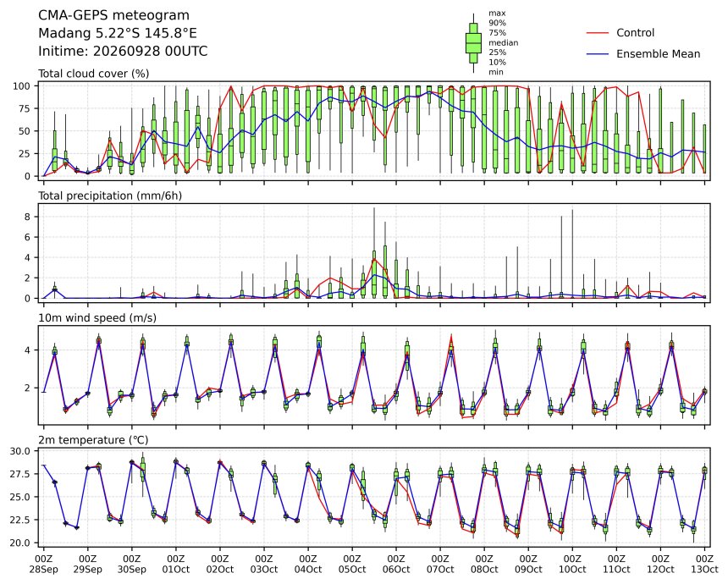This screenshot has width=728, height=584.
Task: Click the 90% label in the box legend
Action: coord(497,23)
